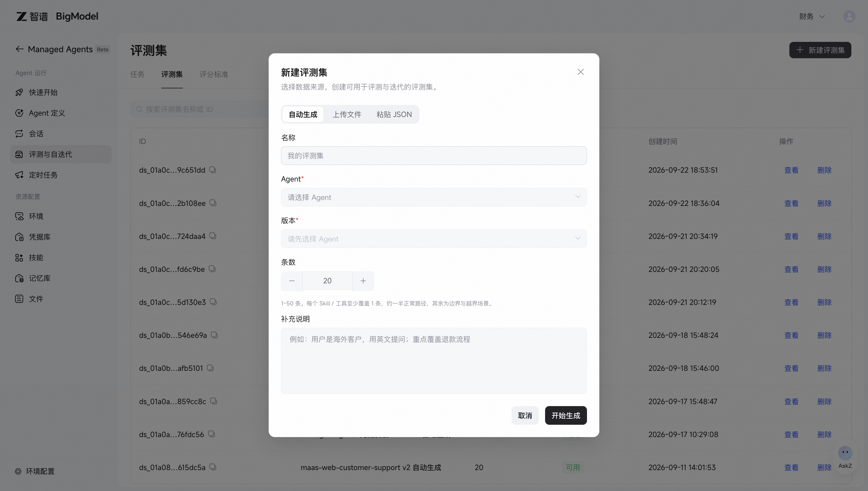Image resolution: width=868 pixels, height=491 pixels.
Task: Open the Agent selection dropdown
Action: [x=434, y=197]
